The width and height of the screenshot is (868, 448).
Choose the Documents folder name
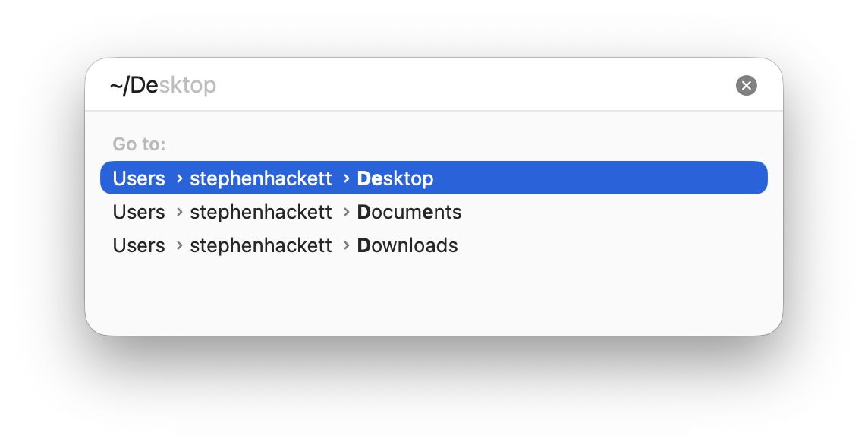tap(409, 212)
